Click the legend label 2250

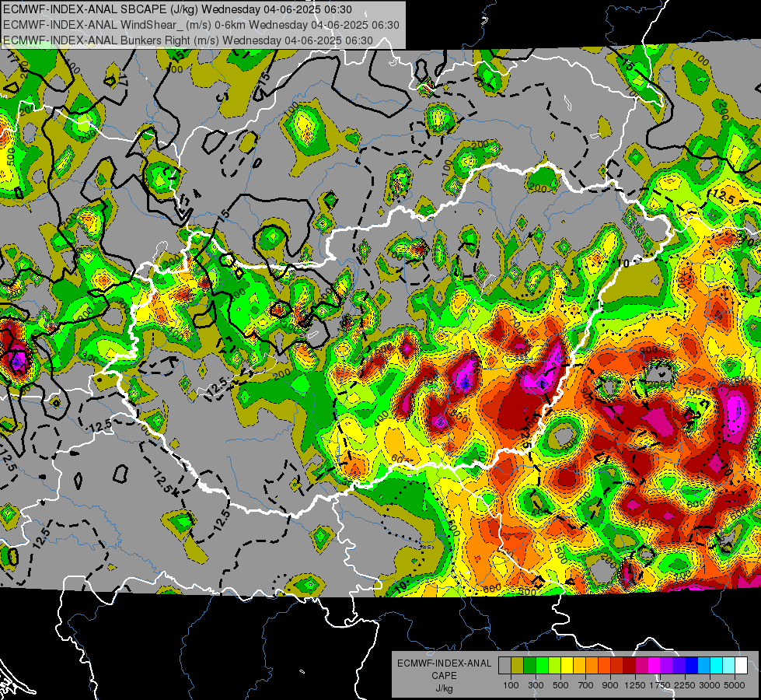pyautogui.click(x=684, y=685)
